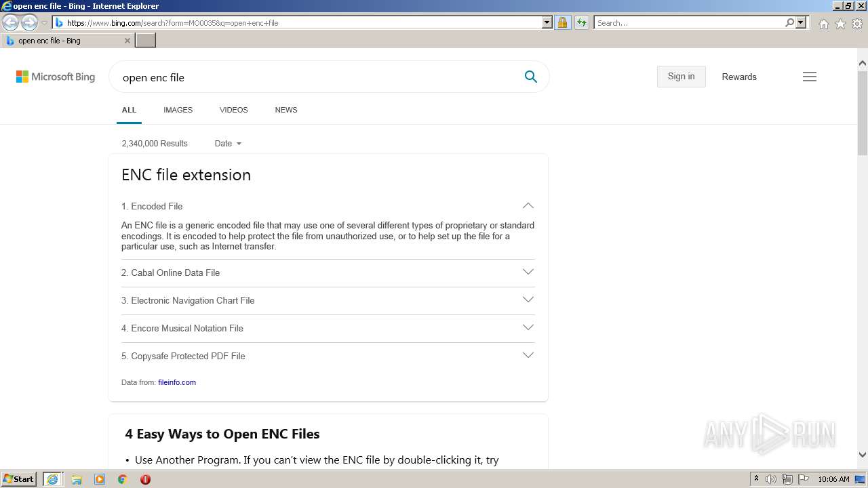Click the vertical scrollbar thumb

coord(863,113)
